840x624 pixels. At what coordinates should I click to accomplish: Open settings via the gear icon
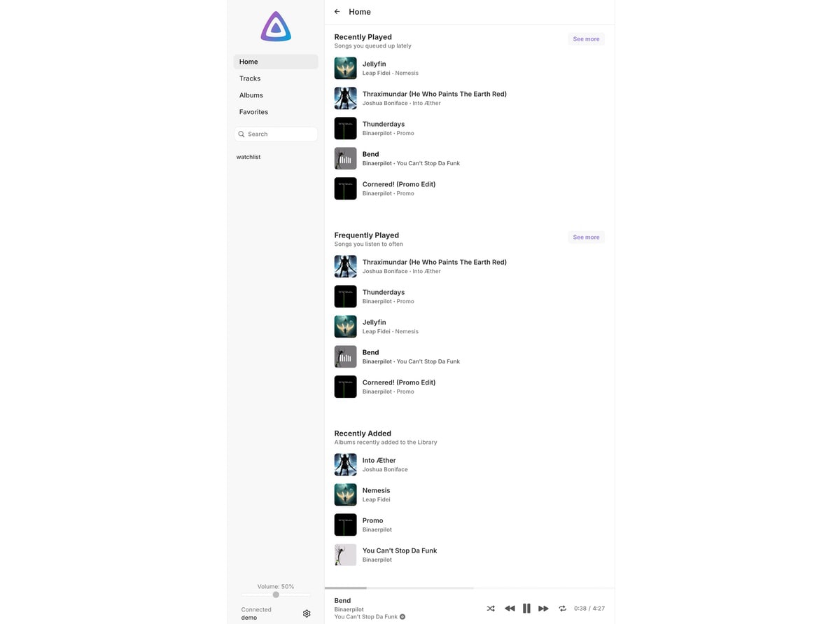(307, 613)
